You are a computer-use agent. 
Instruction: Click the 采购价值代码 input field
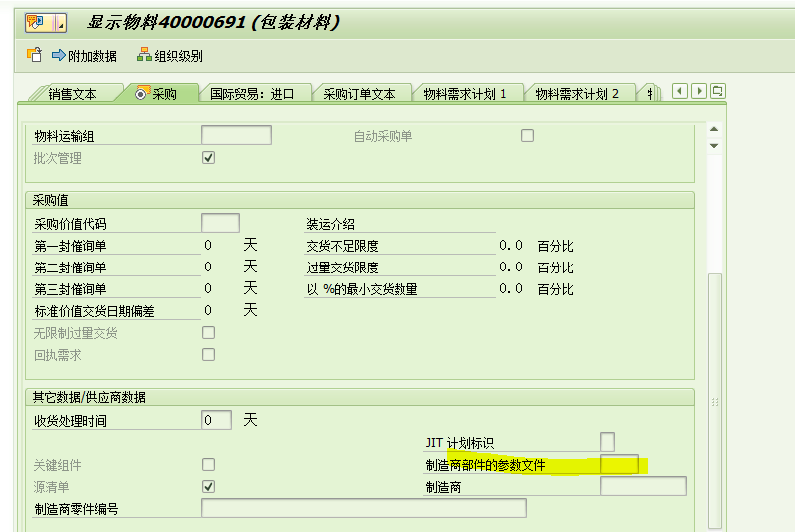coord(220,223)
